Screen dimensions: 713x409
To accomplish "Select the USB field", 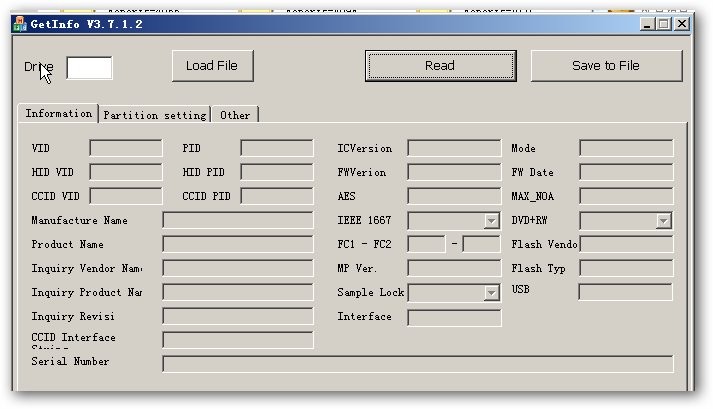I will point(625,292).
